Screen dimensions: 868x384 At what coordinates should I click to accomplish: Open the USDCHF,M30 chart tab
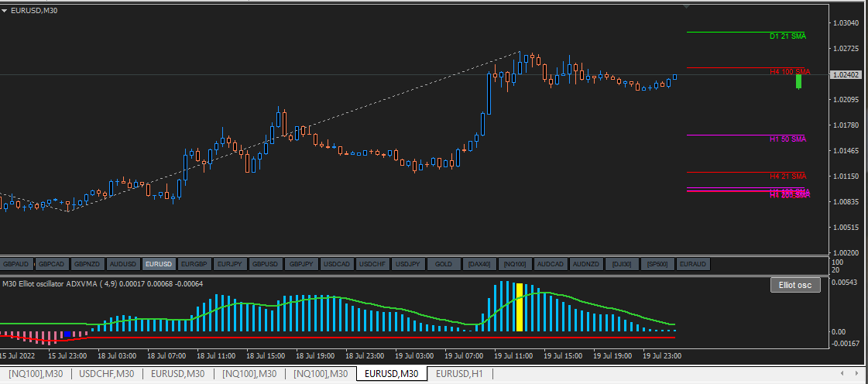(x=107, y=375)
